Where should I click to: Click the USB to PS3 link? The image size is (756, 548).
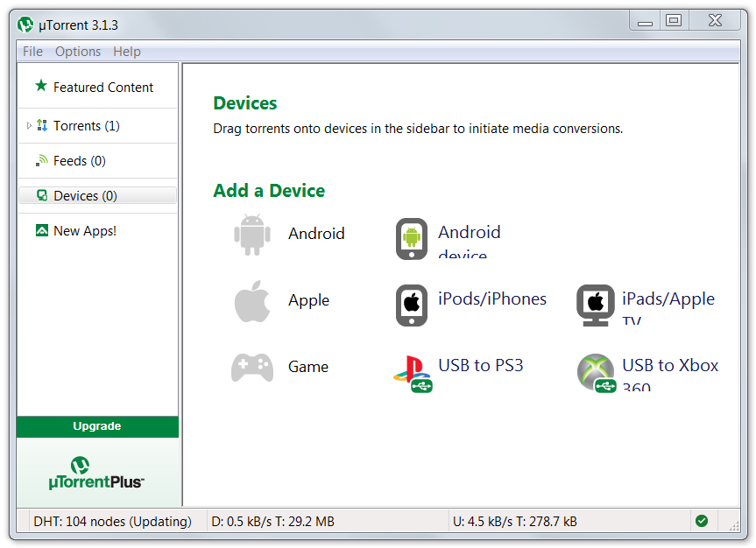[481, 365]
